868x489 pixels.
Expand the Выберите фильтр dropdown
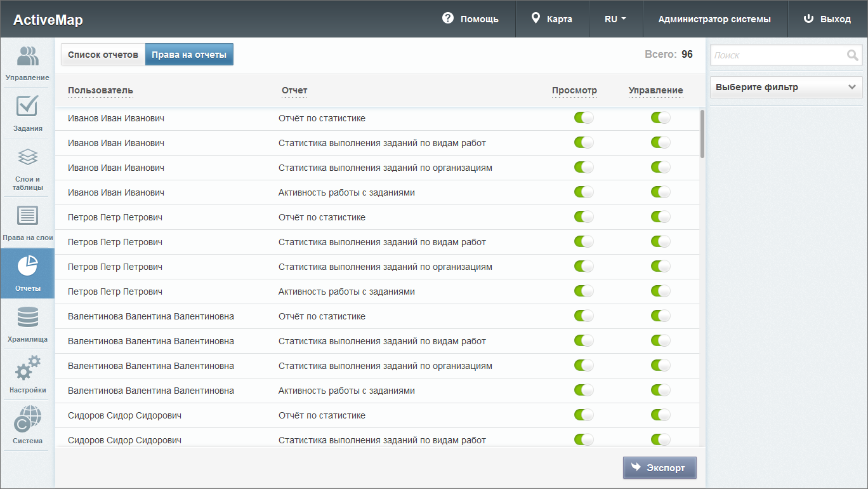point(786,88)
